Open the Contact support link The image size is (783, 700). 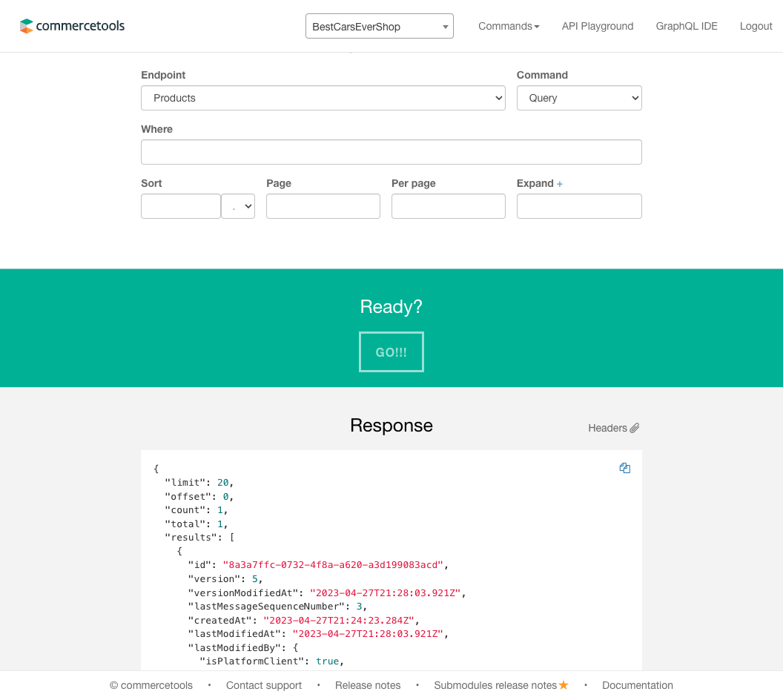[264, 685]
